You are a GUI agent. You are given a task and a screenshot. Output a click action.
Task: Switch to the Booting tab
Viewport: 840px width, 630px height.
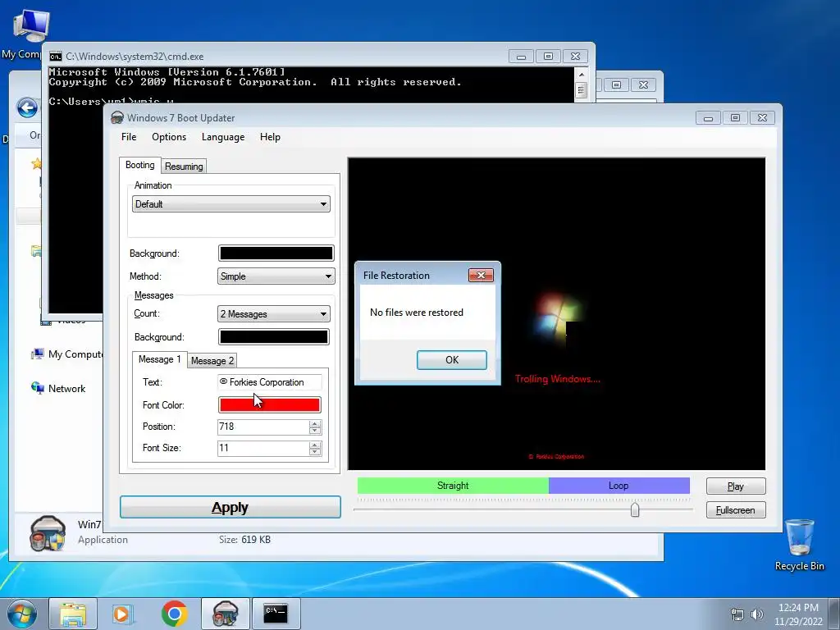coord(139,165)
